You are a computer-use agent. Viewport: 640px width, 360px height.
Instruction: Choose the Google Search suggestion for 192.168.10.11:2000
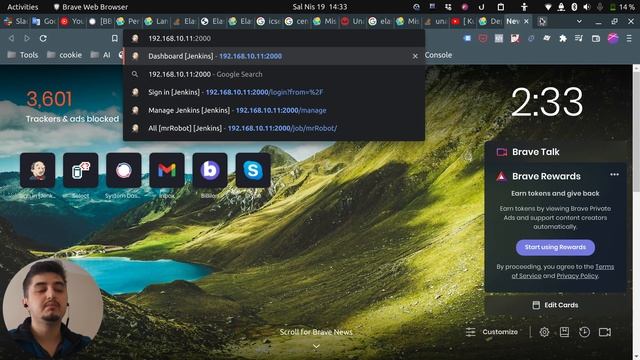click(273, 74)
